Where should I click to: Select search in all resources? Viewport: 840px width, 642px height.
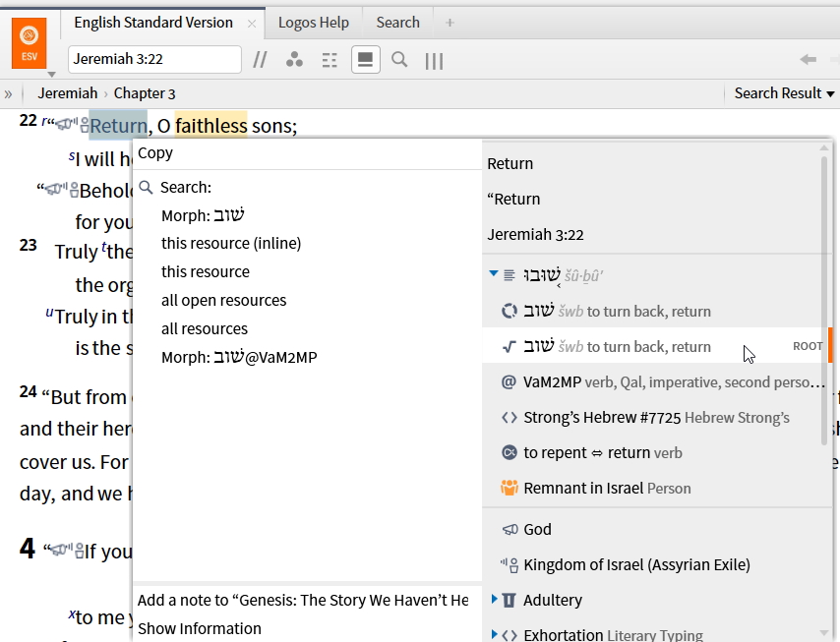[205, 328]
